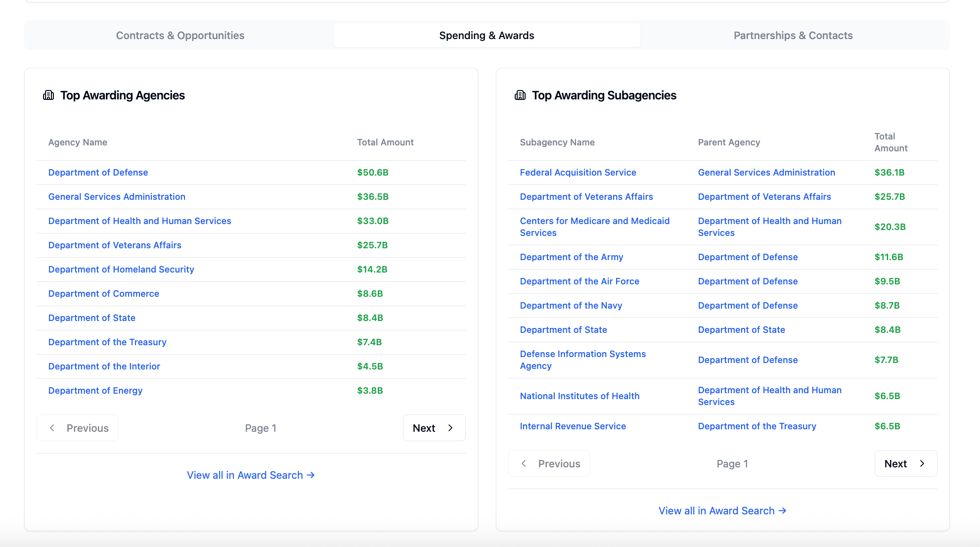Click Next in Top Awarding Agencies pagination

(434, 428)
